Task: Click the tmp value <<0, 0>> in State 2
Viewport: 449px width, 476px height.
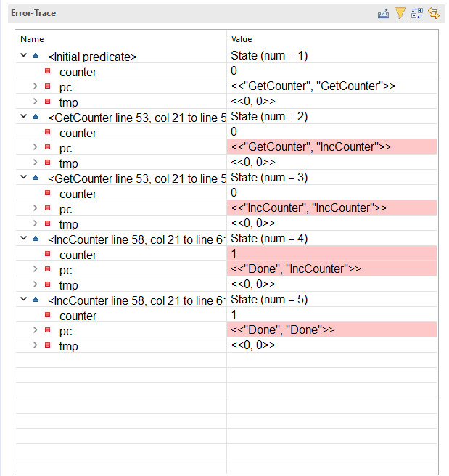Action: point(253,162)
